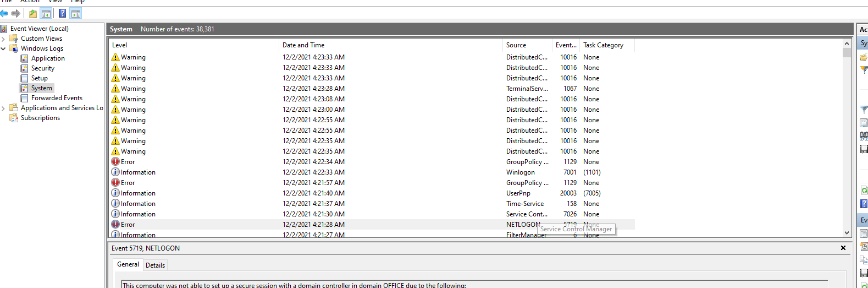The image size is (868, 288).
Task: Toggle Show/Hide Action Pane toolbar icon
Action: 76,13
